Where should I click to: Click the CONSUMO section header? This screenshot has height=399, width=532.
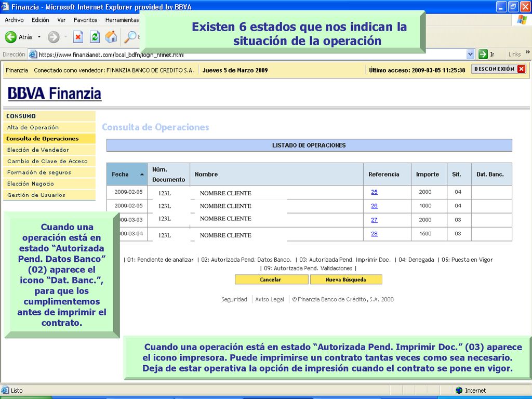[x=49, y=116]
